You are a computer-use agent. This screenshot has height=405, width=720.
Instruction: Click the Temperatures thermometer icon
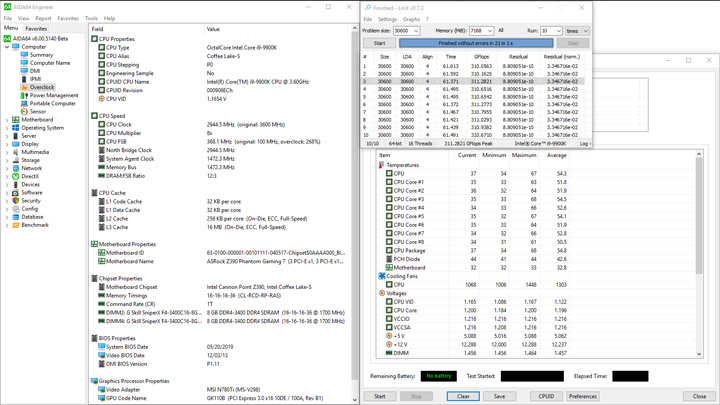pyautogui.click(x=382, y=165)
